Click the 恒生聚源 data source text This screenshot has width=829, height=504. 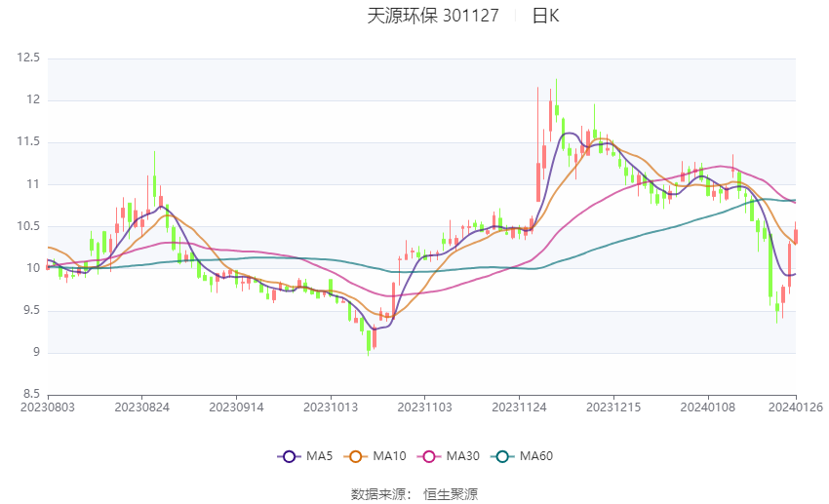(451, 494)
